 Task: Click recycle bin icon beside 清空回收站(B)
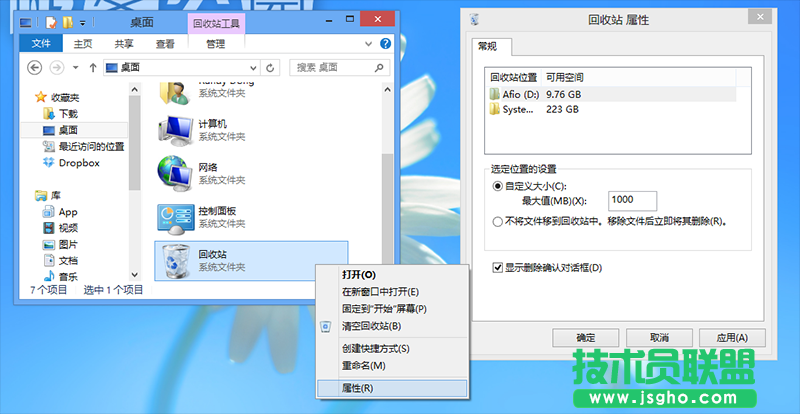pyautogui.click(x=326, y=326)
